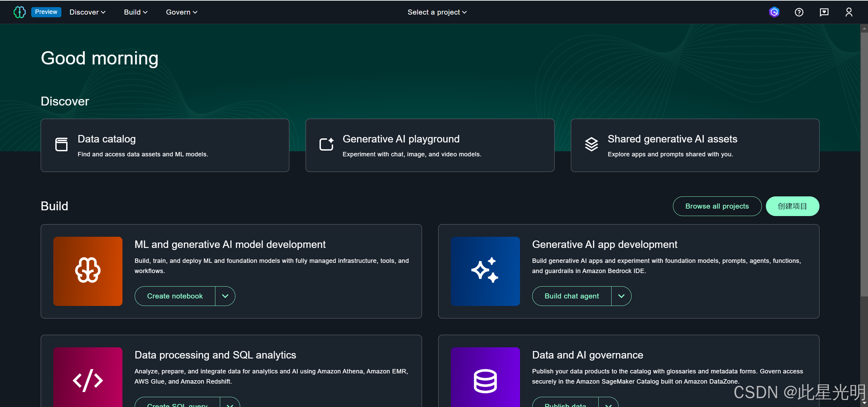Open the feedback chat bubble icon
Image resolution: width=868 pixels, height=407 pixels.
pos(824,12)
